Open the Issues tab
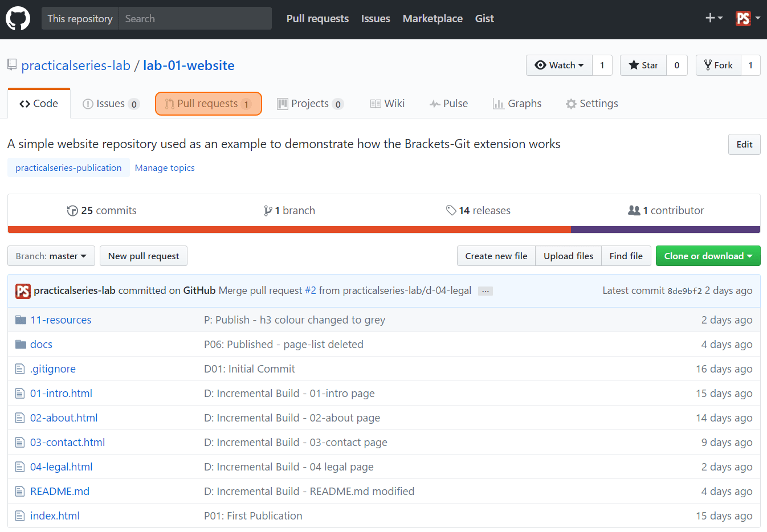The image size is (767, 532). [111, 104]
